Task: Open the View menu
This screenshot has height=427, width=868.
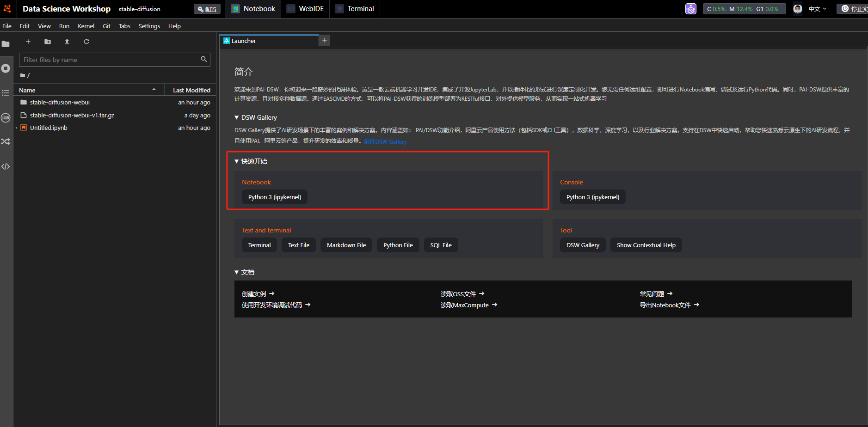Action: (44, 26)
